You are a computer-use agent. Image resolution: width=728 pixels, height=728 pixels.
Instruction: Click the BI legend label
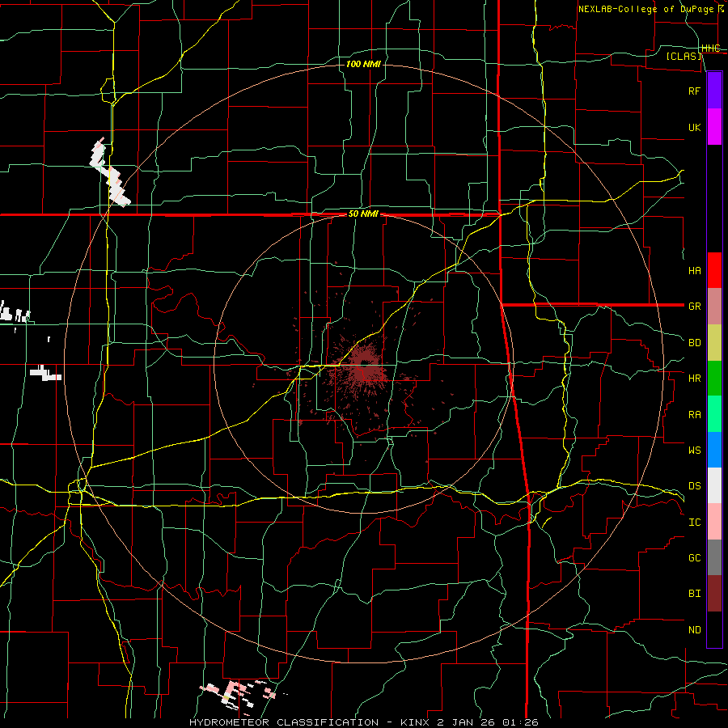[x=694, y=594]
